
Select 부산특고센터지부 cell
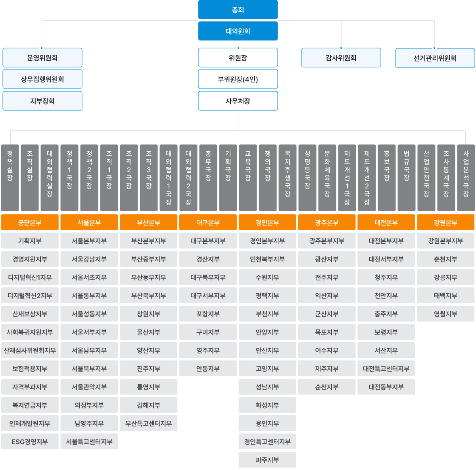149,424
